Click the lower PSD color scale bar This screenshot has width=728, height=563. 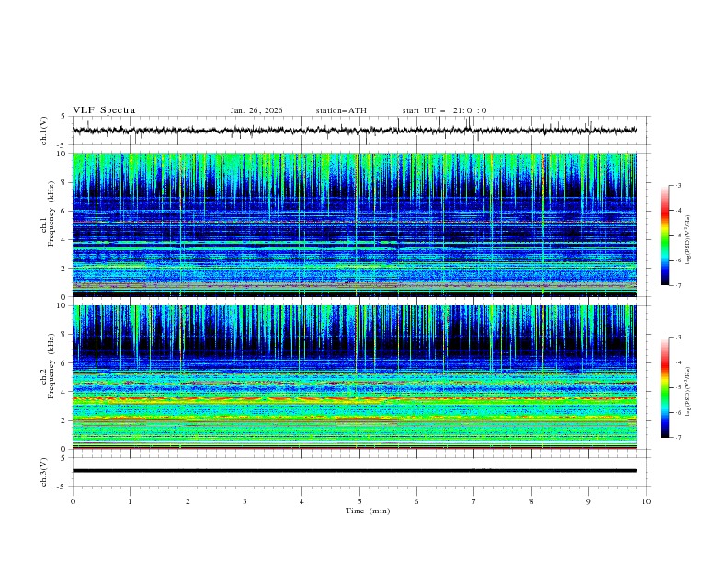click(x=665, y=387)
